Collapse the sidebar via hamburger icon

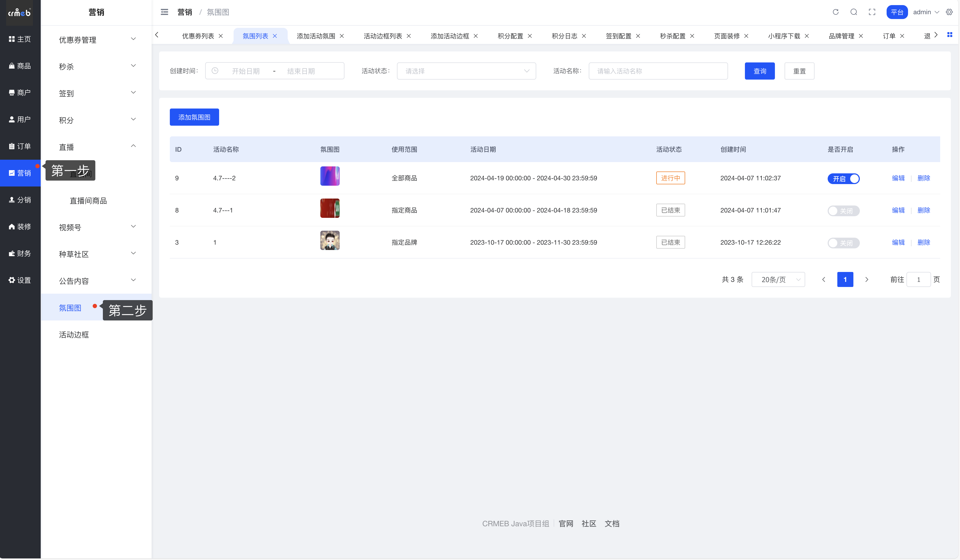(164, 12)
